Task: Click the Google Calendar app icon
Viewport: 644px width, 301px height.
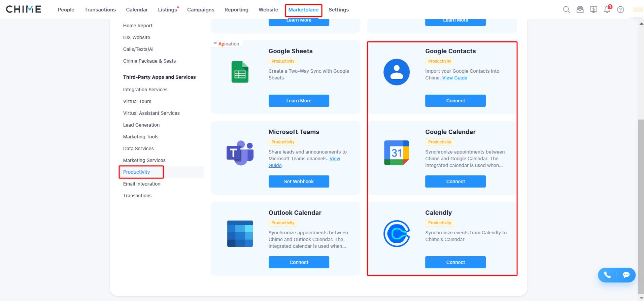Action: 397,153
